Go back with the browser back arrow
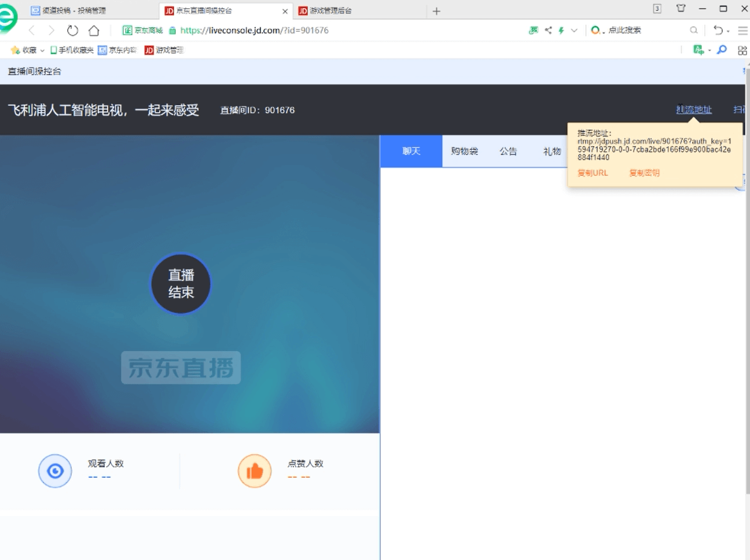750x560 pixels. 32,31
